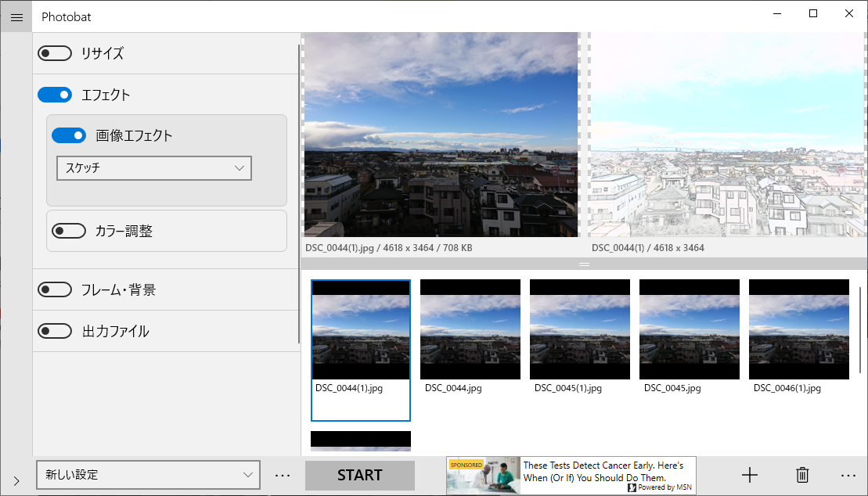The width and height of the screenshot is (868, 496).
Task: Click the settings panel scrollbar
Action: click(300, 194)
